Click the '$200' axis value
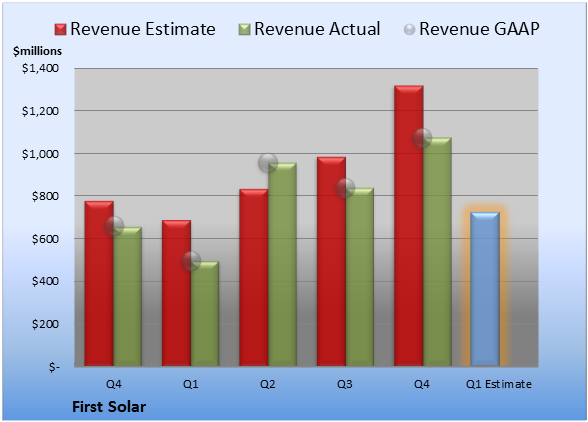This screenshot has height=422, width=588. point(45,324)
